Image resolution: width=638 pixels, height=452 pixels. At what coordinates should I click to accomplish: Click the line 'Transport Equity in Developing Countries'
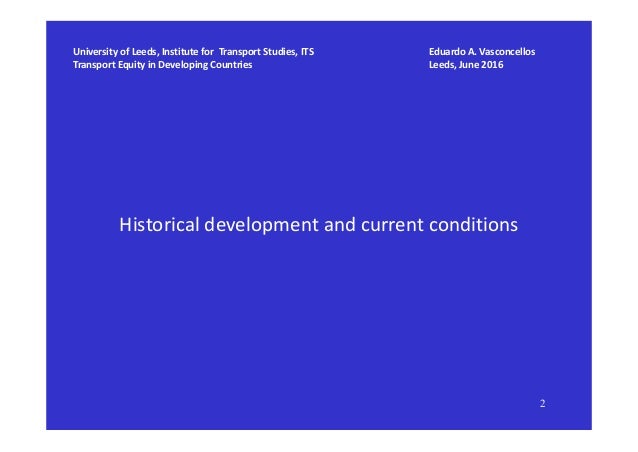coord(162,65)
